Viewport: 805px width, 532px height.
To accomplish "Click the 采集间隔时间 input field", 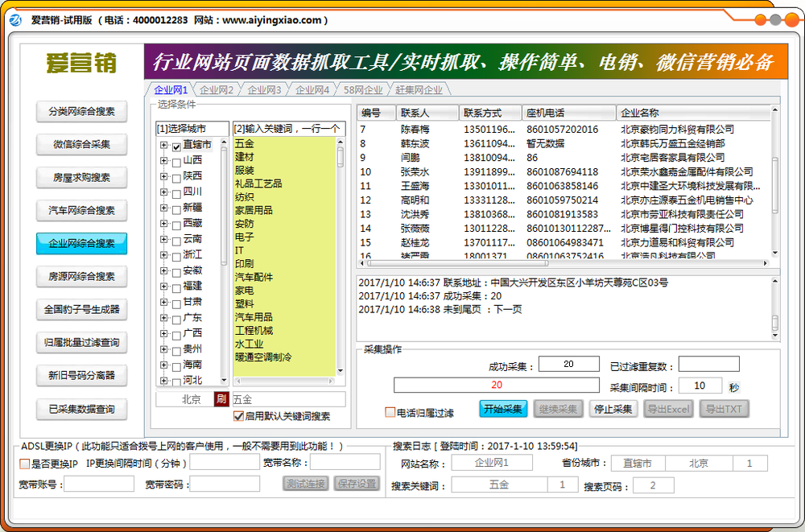I will coord(700,386).
